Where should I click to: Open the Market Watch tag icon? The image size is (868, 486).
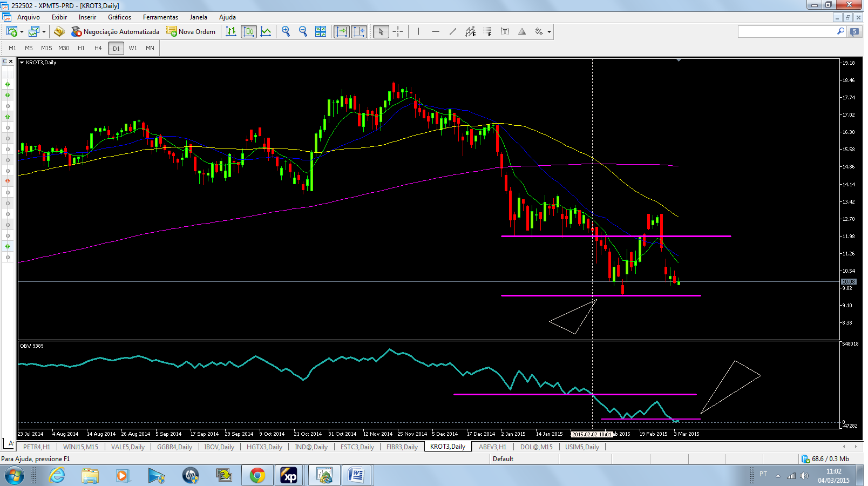59,32
